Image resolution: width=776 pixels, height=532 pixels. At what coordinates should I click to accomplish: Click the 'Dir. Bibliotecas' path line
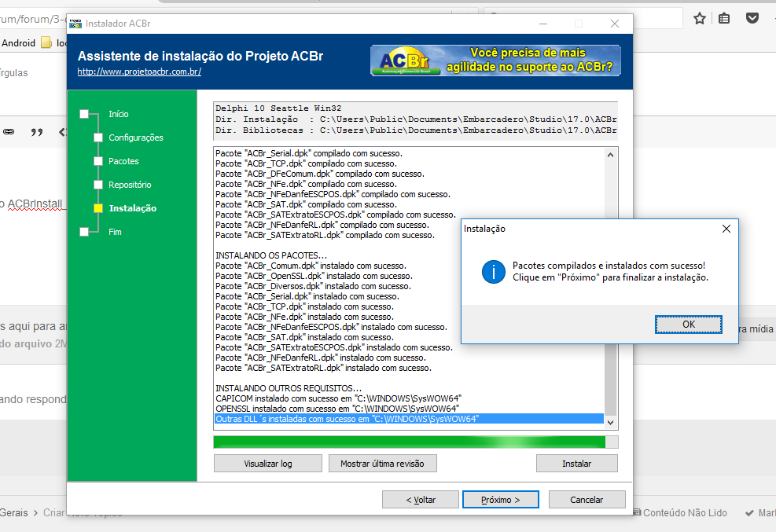tap(416, 130)
